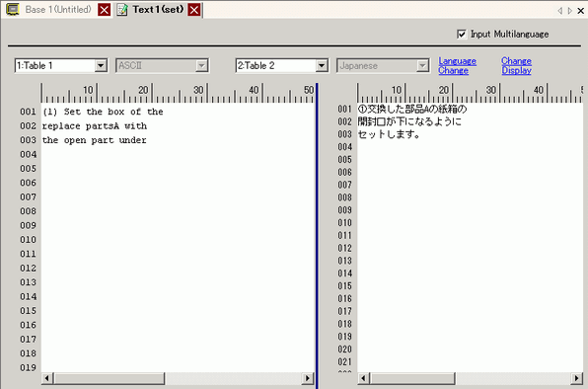Click line 004 in the English text area
This screenshot has height=389, width=588.
[x=179, y=154]
